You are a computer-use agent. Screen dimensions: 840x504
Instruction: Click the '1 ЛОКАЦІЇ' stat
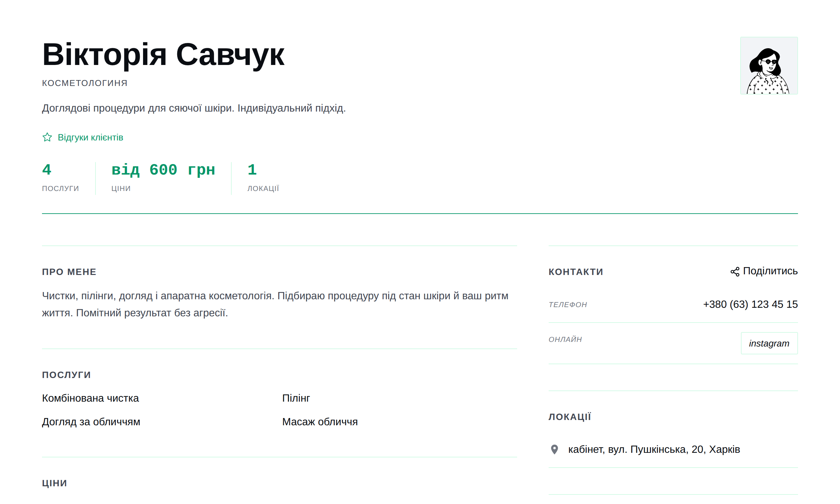(x=263, y=178)
